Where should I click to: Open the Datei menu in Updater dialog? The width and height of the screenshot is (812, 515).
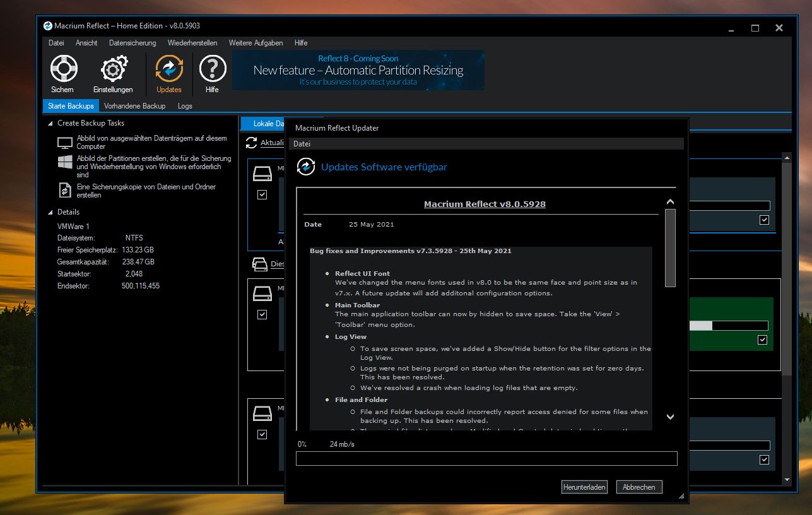(x=302, y=144)
